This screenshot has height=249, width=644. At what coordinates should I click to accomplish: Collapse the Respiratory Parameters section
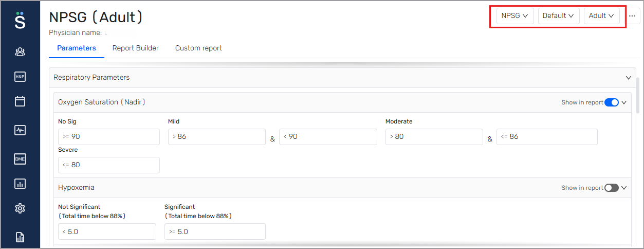pos(628,78)
